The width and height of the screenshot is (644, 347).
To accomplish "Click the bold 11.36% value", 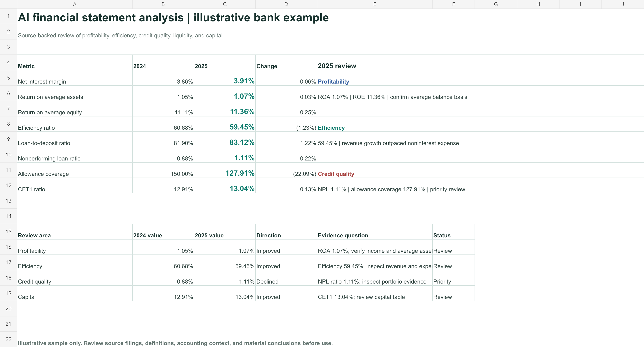I will click(225, 109).
